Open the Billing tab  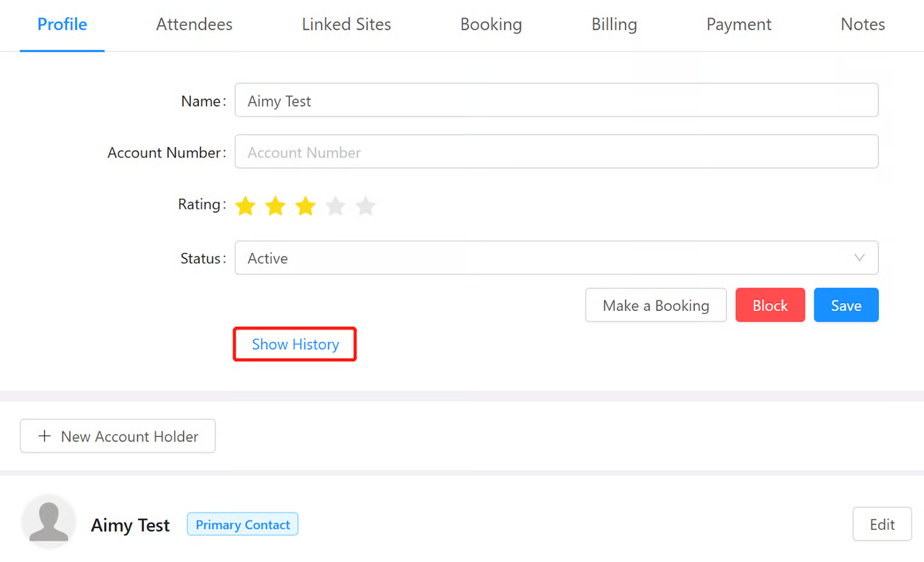point(614,24)
